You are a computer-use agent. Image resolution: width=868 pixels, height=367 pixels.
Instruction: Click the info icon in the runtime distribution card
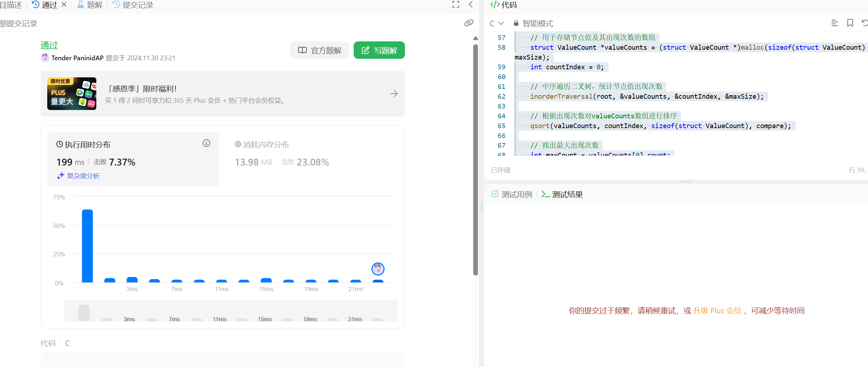pos(206,143)
